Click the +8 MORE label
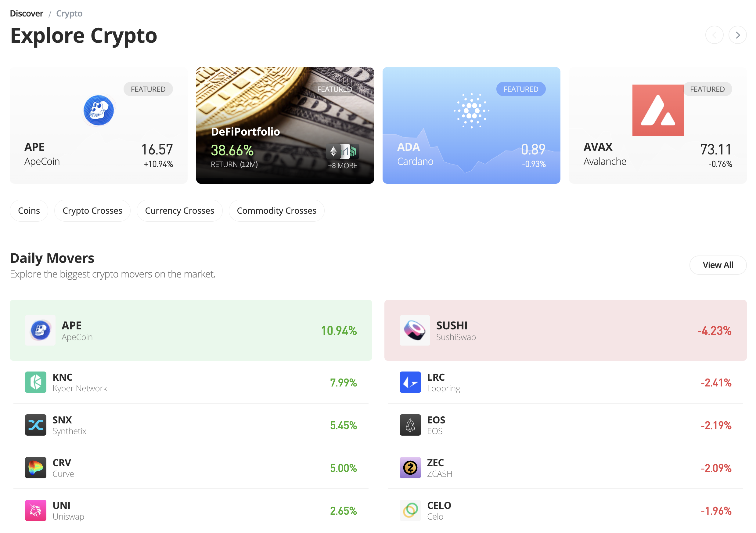 tap(342, 166)
